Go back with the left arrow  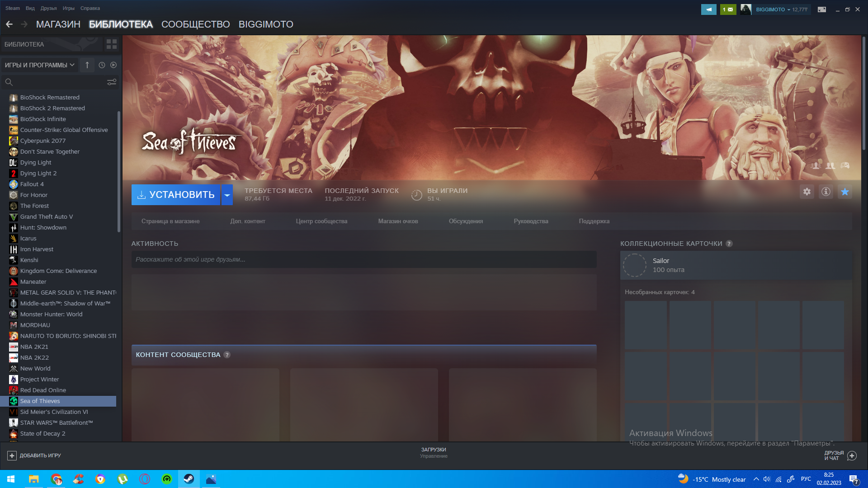9,24
